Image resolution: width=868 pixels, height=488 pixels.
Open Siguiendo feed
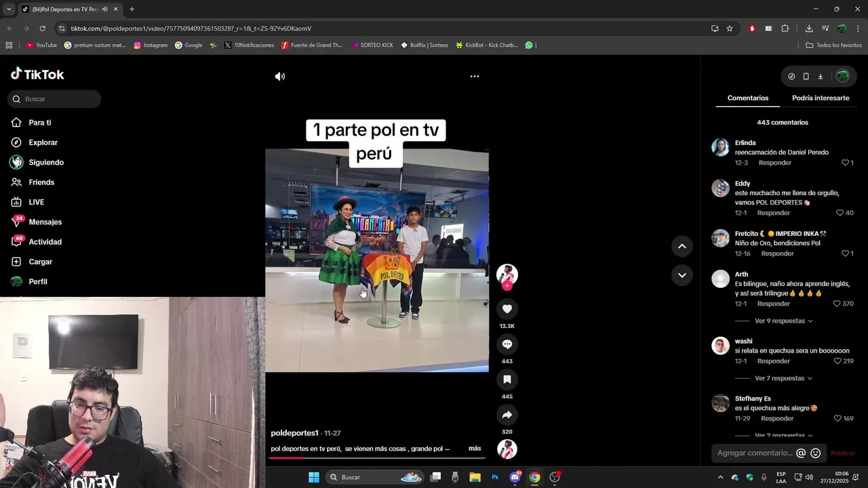pos(45,163)
